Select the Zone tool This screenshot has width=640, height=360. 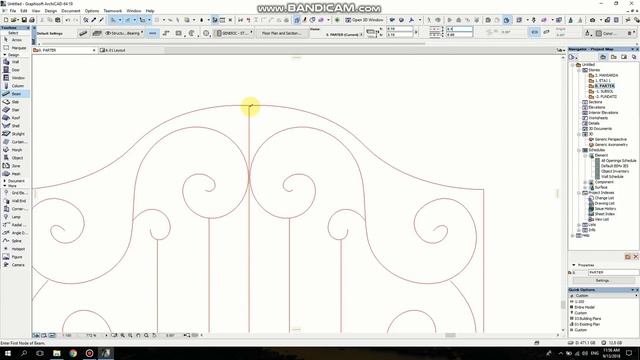[15, 166]
